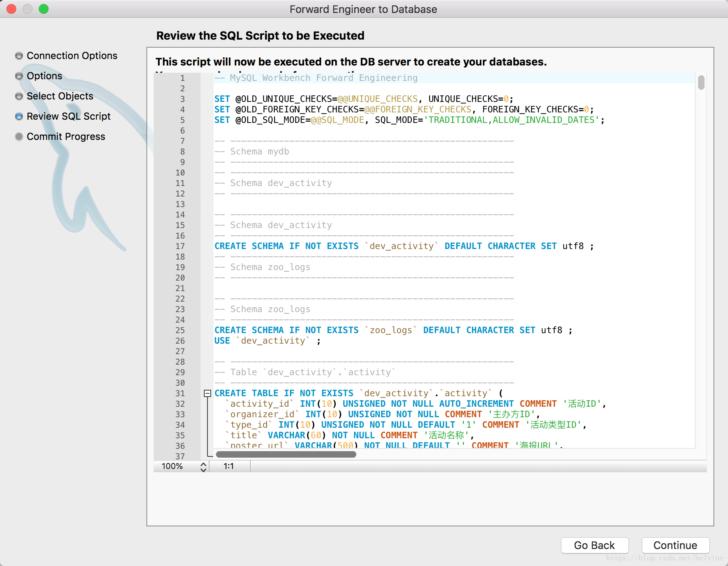The width and height of the screenshot is (728, 566).
Task: Collapse CREATE TABLE activity code fold
Action: coord(207,393)
